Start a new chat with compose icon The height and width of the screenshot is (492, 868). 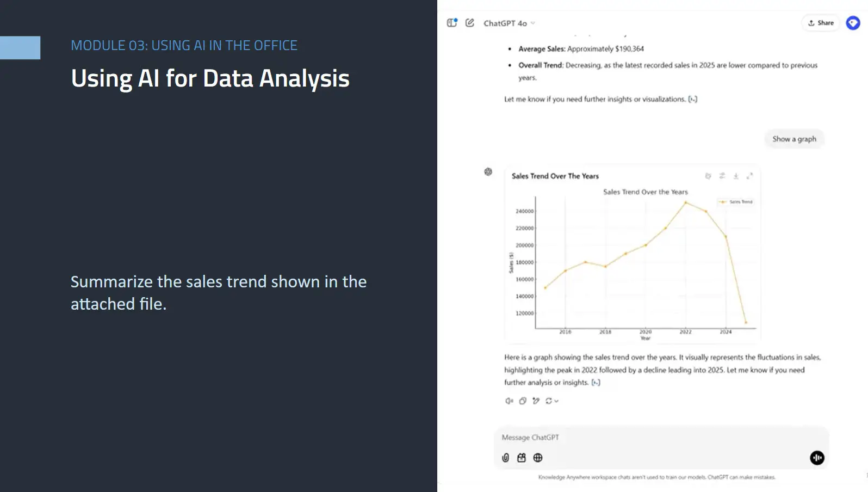coord(470,23)
